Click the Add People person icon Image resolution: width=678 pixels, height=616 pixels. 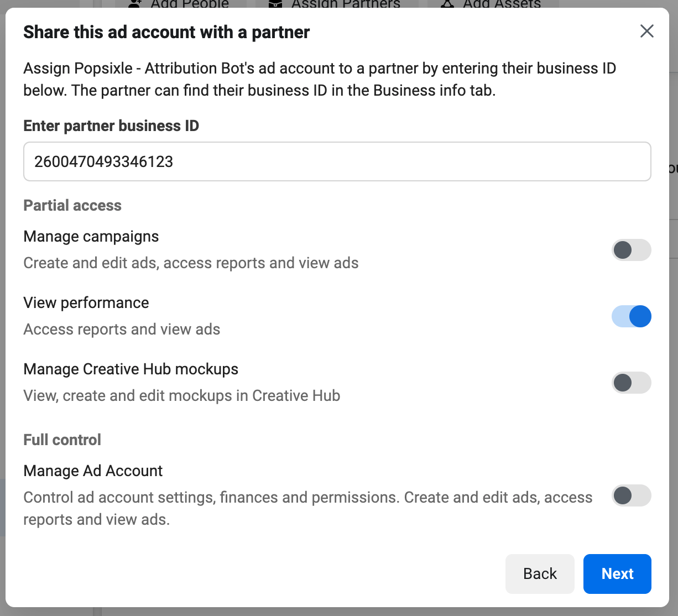coord(134,3)
